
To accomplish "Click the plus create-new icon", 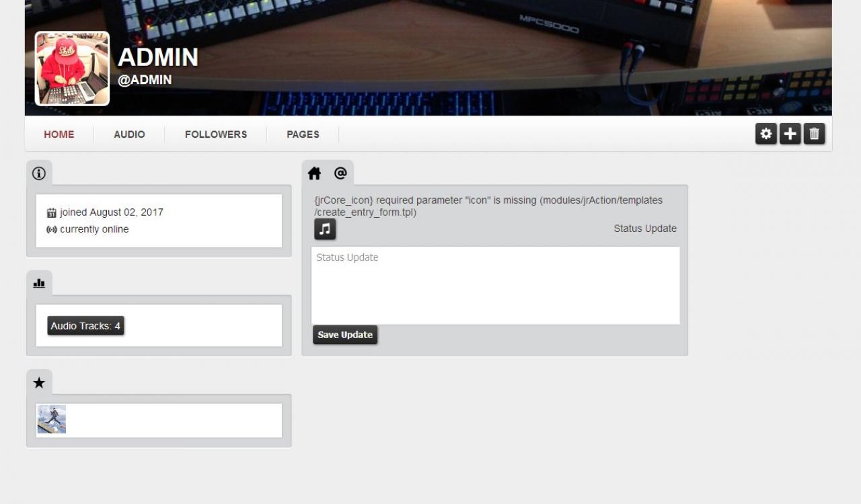I will (790, 134).
